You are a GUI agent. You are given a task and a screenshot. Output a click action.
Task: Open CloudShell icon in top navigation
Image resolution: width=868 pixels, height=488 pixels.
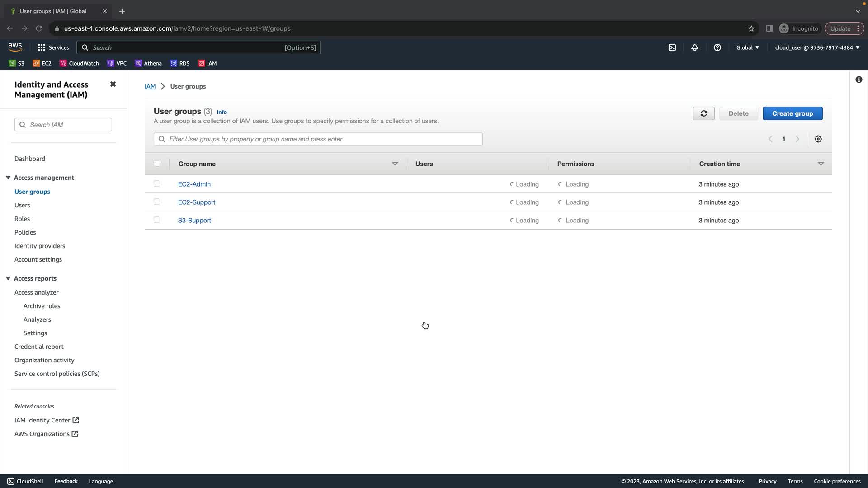(x=672, y=47)
